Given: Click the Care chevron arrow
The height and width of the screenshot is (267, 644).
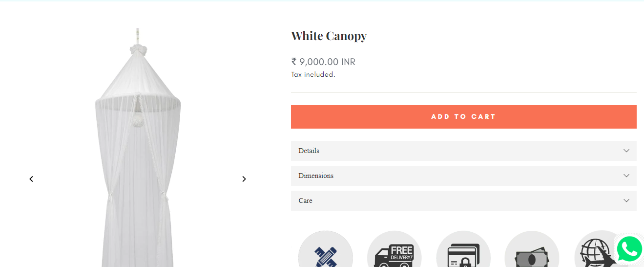Looking at the screenshot, I should (626, 200).
